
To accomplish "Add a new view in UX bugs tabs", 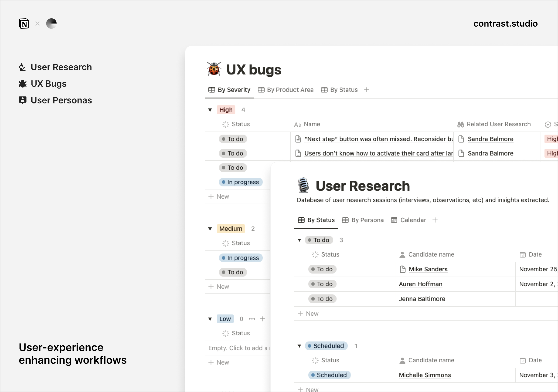I will (x=367, y=90).
